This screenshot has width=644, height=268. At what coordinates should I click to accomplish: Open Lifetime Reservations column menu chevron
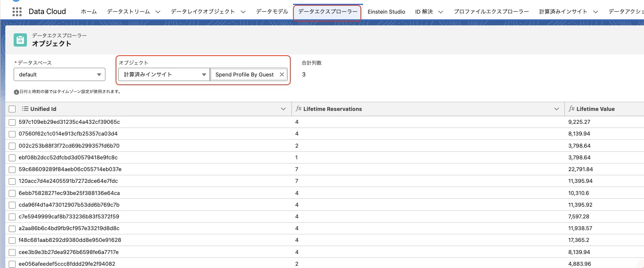(x=556, y=109)
